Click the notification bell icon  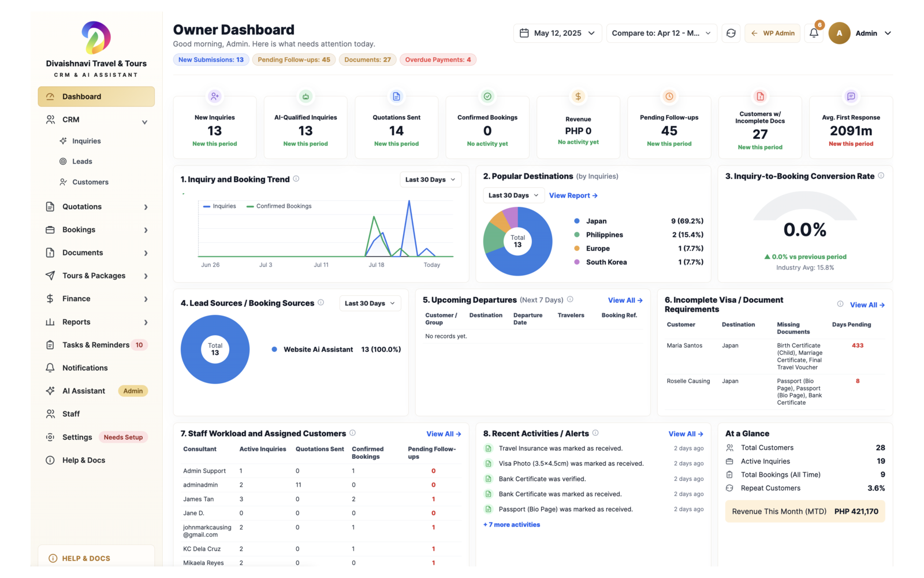(814, 33)
